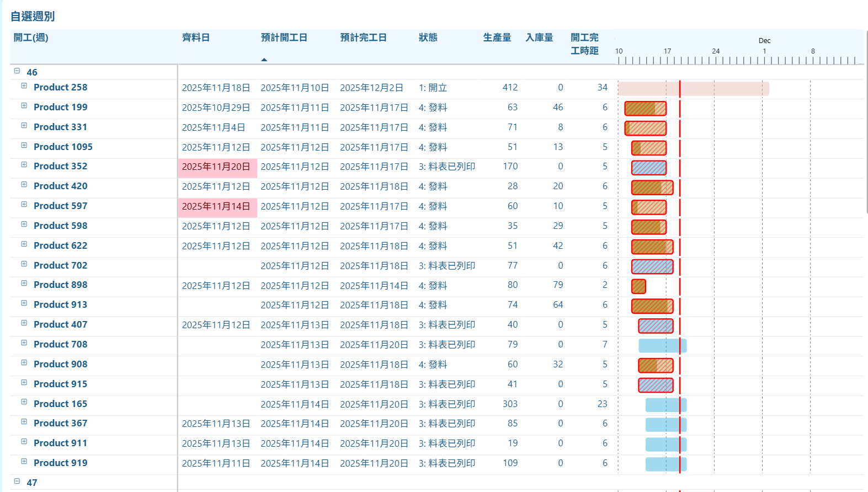The height and width of the screenshot is (492, 868).
Task: Expand the Product 352 row
Action: [24, 165]
